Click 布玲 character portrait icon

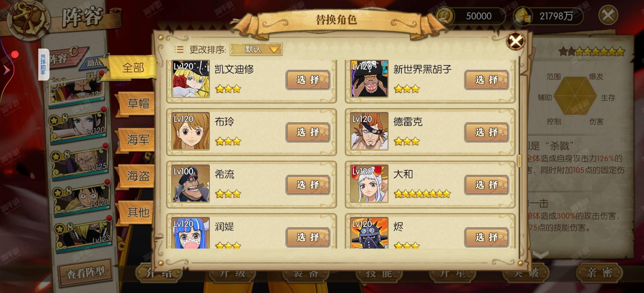coord(191,131)
